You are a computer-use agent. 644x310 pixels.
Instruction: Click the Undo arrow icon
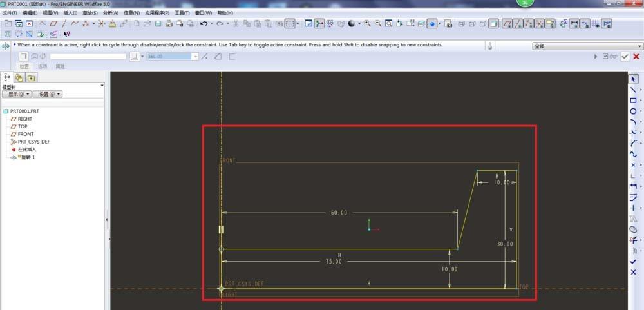coord(204,24)
